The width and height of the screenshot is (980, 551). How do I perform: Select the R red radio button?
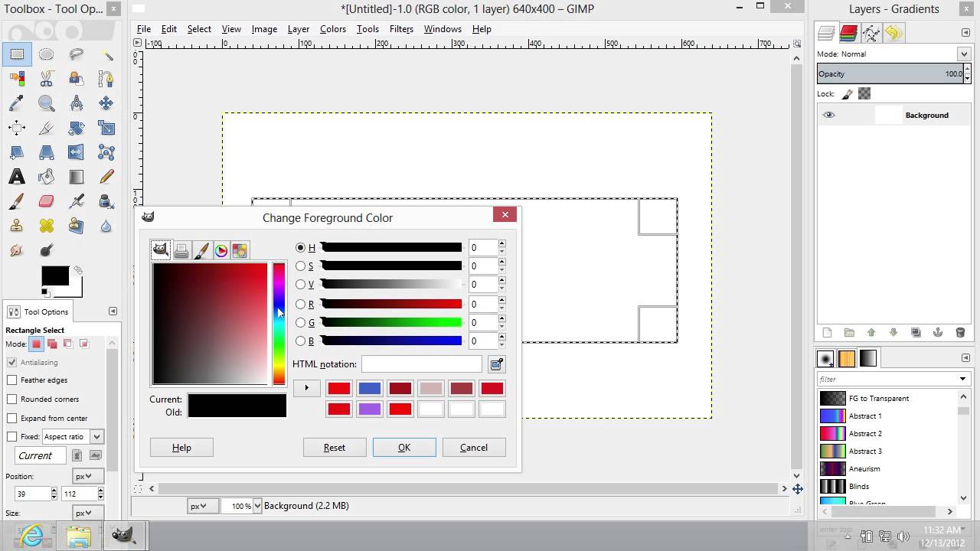pos(301,304)
